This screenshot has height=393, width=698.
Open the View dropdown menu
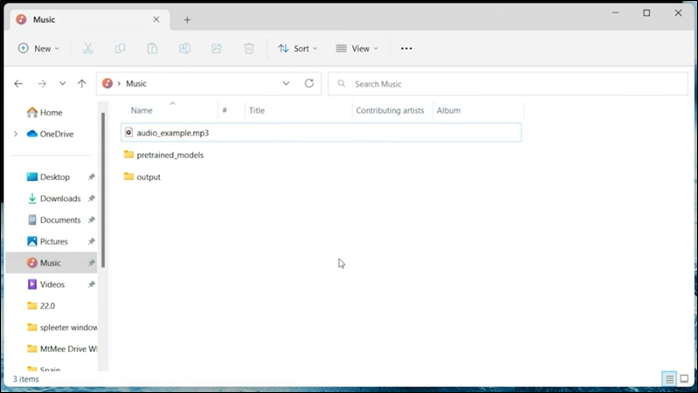[357, 49]
